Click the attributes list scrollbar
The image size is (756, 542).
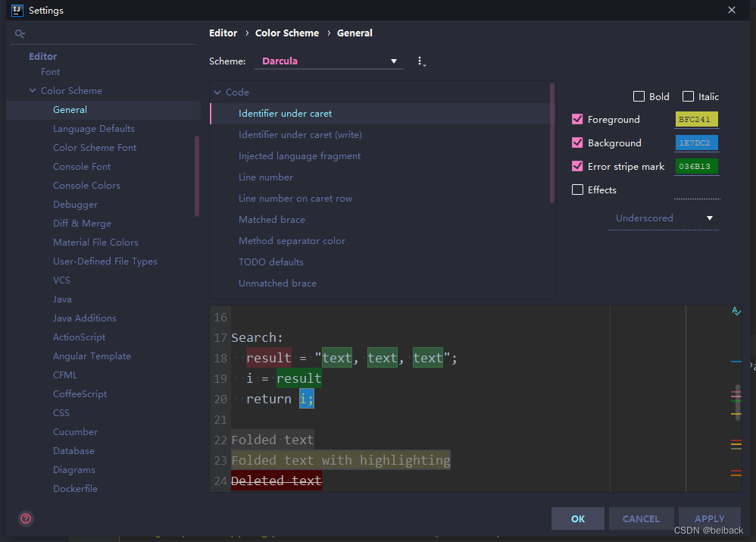[x=552, y=143]
